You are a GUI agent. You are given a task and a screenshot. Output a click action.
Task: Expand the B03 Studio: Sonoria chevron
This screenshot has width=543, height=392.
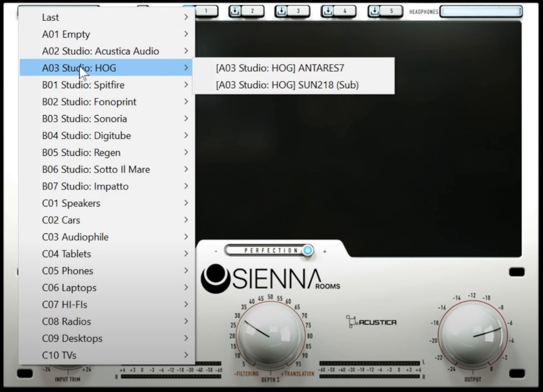(186, 119)
